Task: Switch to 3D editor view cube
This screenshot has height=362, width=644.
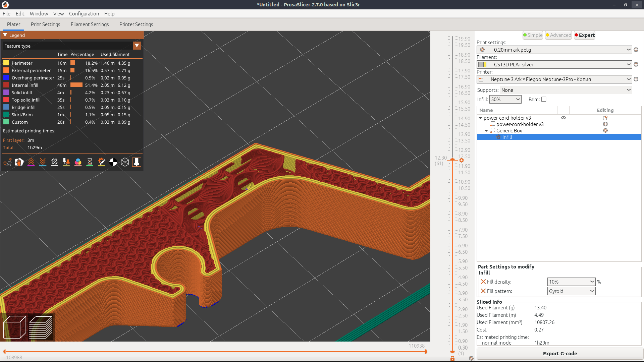Action: (x=15, y=327)
